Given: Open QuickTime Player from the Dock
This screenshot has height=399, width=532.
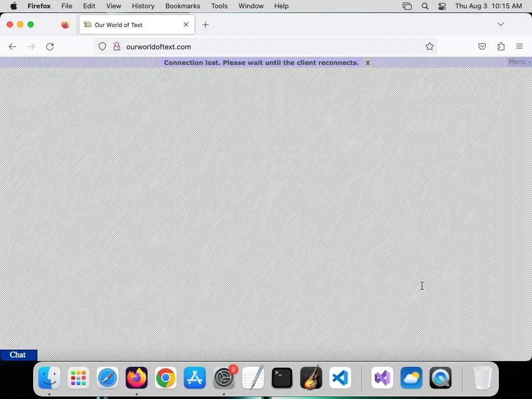Looking at the screenshot, I should (x=441, y=378).
